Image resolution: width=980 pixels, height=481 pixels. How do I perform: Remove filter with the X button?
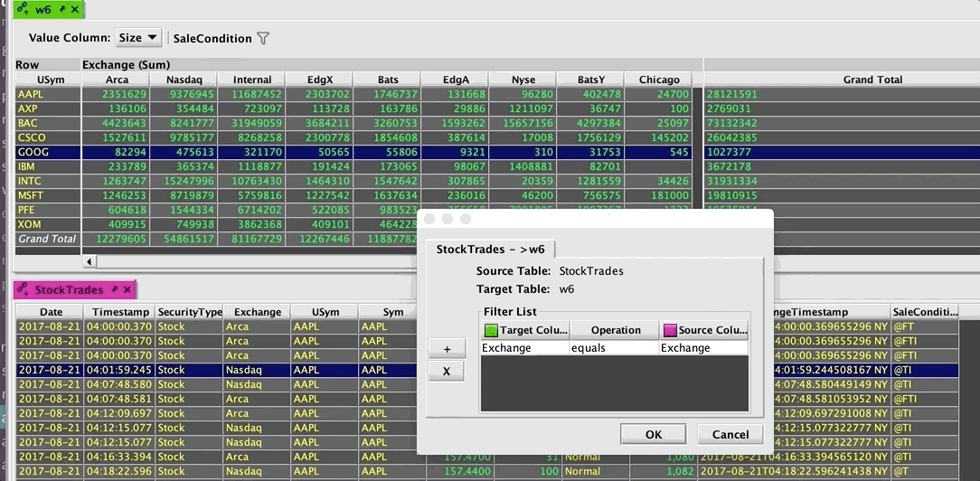[x=446, y=371]
